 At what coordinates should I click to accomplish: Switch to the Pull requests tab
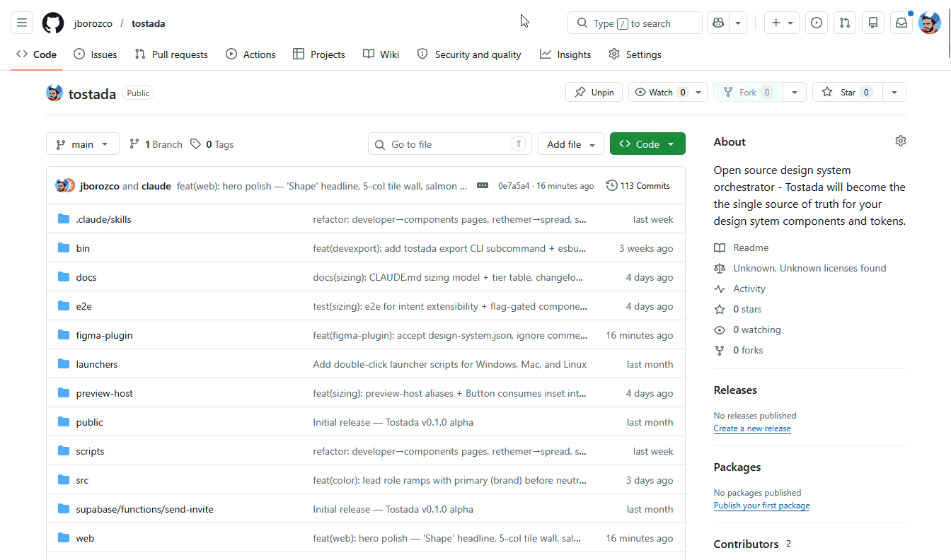171,54
